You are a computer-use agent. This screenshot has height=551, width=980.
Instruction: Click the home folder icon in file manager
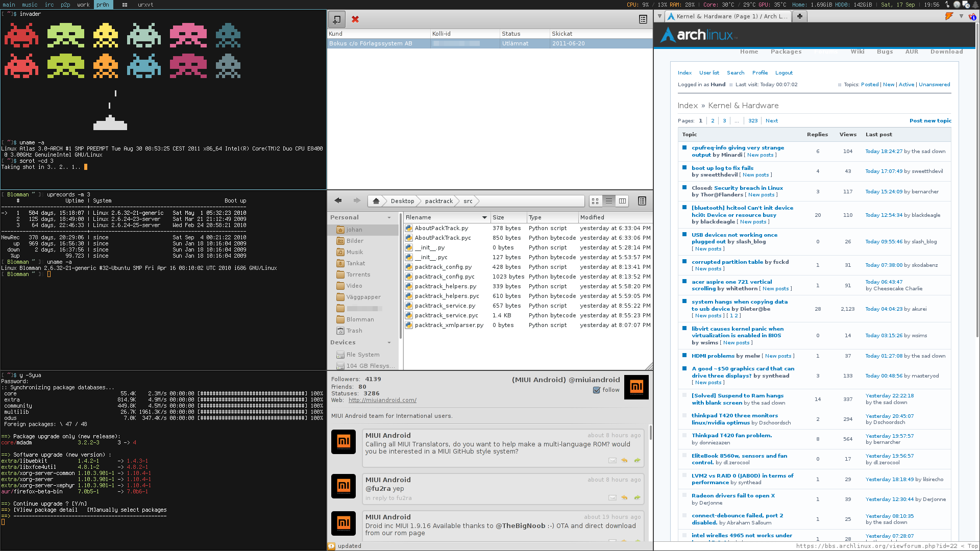pyautogui.click(x=376, y=201)
